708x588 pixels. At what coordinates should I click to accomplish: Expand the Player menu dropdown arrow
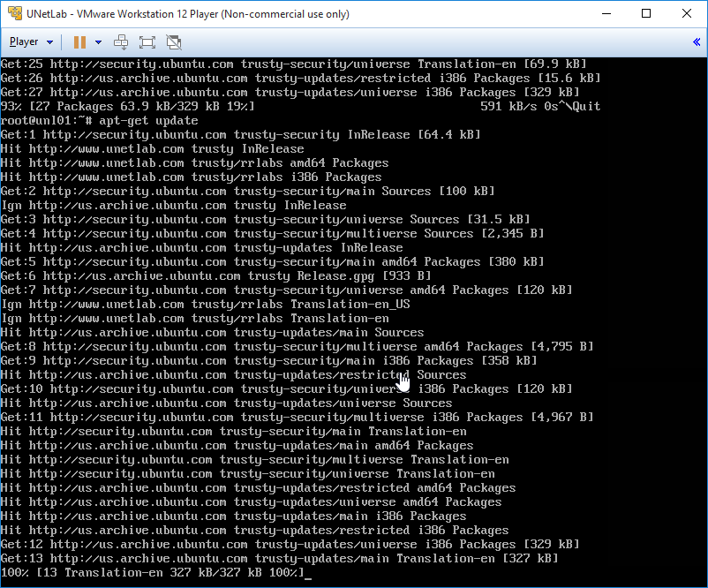pyautogui.click(x=50, y=42)
